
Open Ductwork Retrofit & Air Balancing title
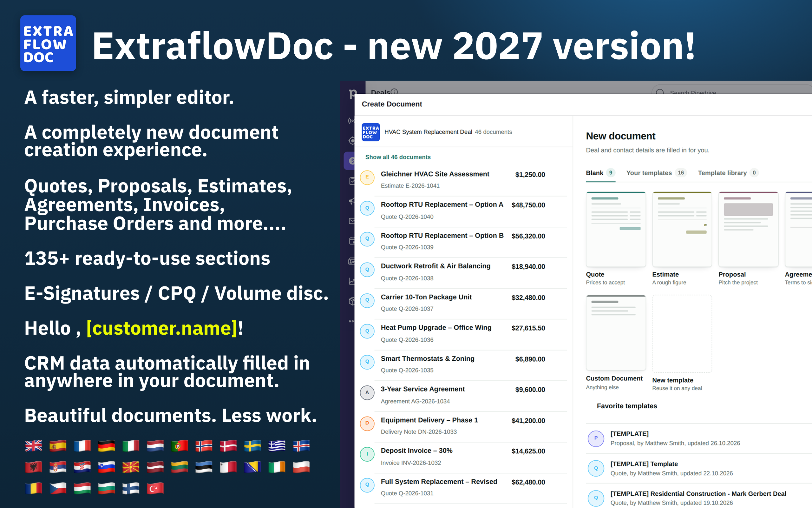[435, 266]
